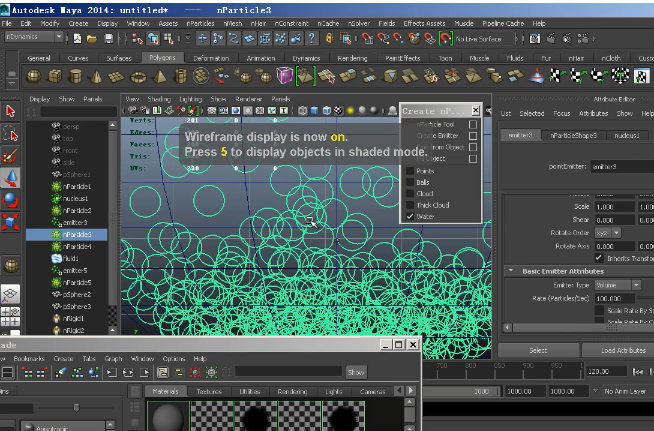Click the Load Attributes button

pos(623,350)
